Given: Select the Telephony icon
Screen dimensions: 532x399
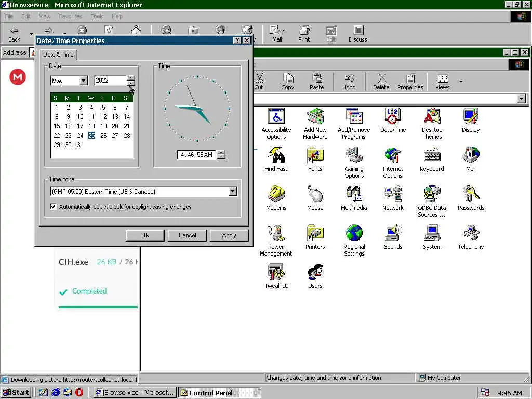Looking at the screenshot, I should coord(471,237).
